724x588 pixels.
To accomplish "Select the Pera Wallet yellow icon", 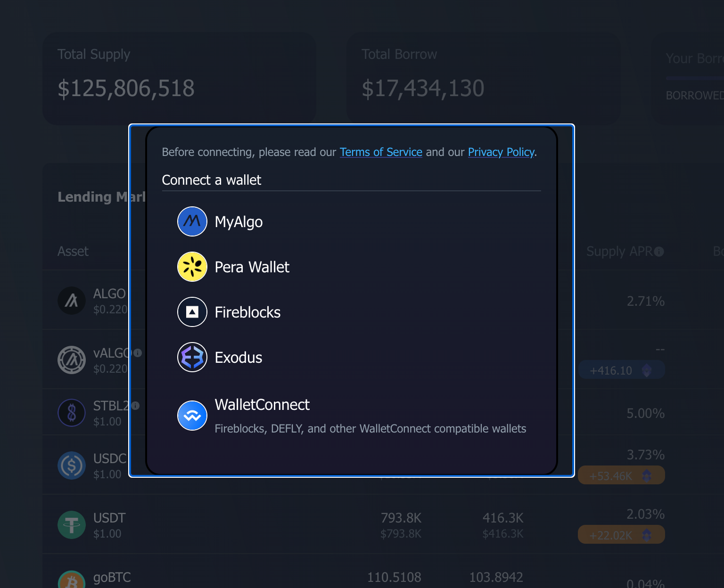I will point(192,267).
